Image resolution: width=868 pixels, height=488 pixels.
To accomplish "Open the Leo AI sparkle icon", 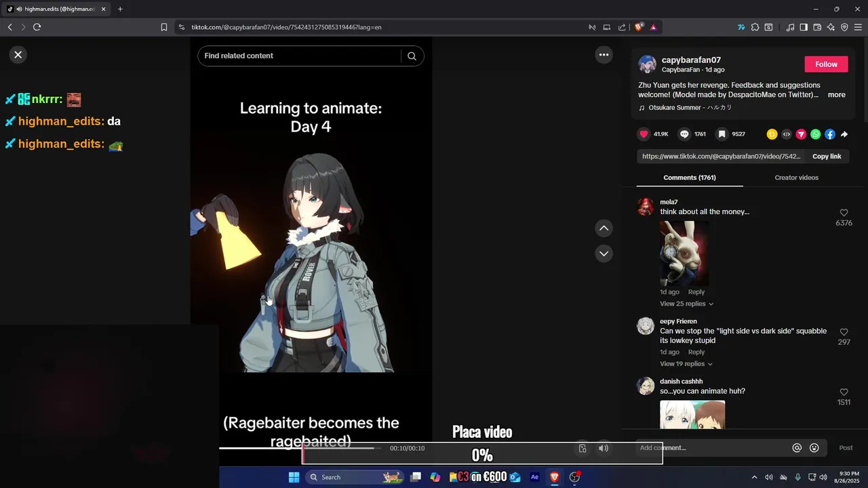I will point(831,27).
